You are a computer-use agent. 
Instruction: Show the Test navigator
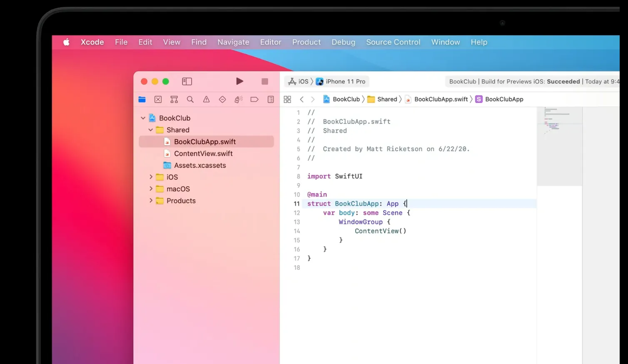pos(222,100)
